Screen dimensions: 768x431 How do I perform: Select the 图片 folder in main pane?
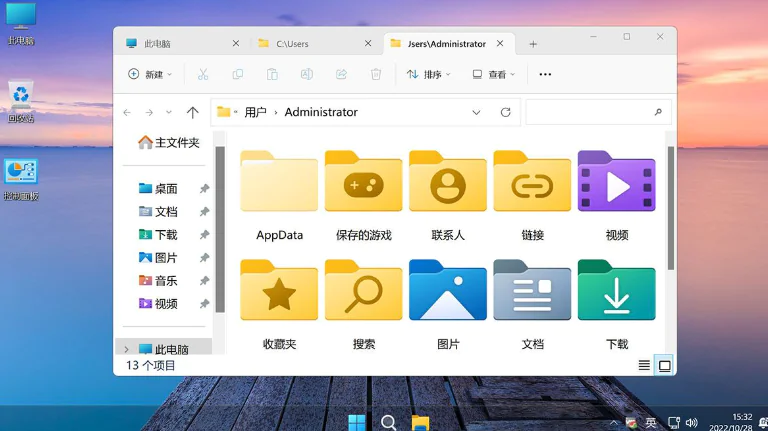click(x=448, y=305)
